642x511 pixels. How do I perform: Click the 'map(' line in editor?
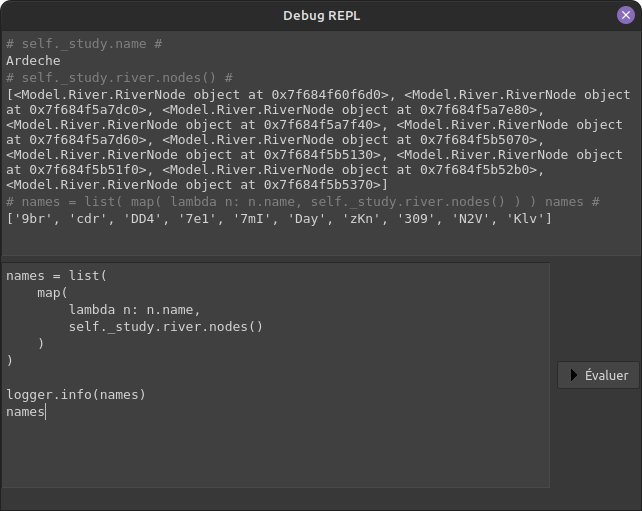pos(52,292)
